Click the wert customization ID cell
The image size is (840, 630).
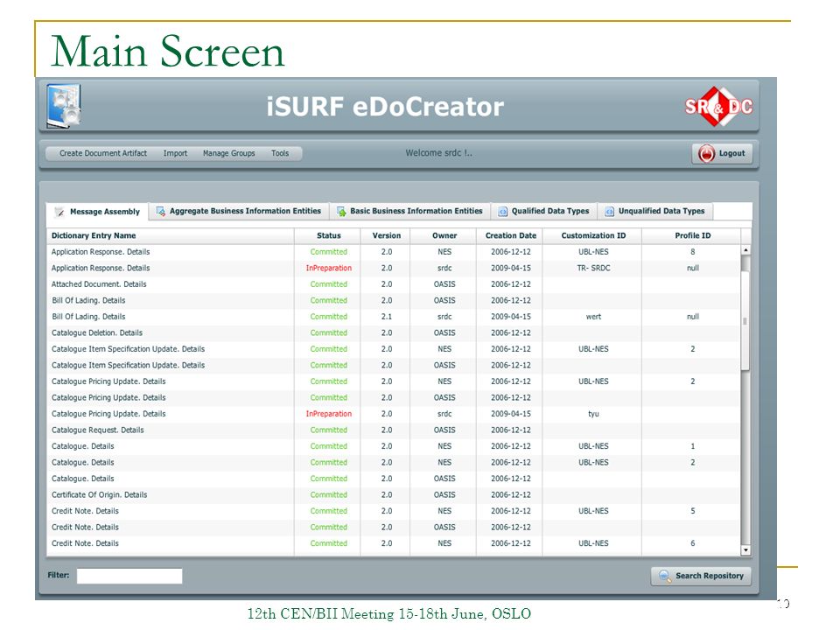point(593,317)
